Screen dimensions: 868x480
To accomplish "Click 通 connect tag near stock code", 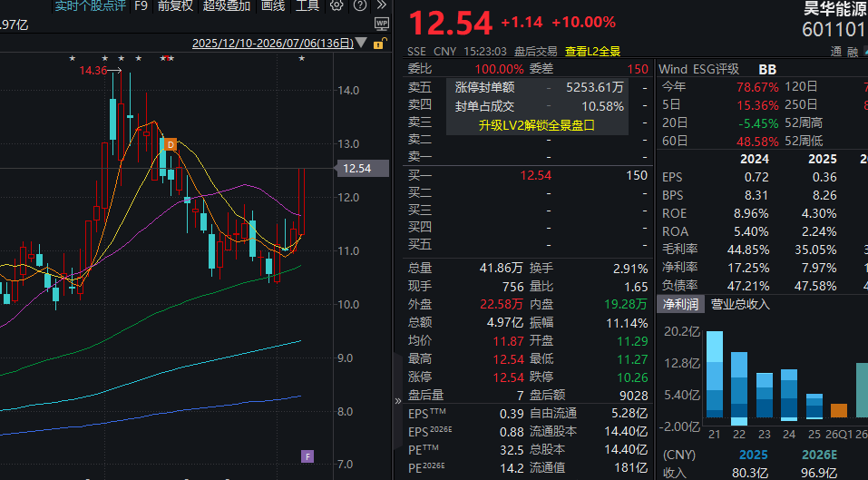I will click(836, 52).
